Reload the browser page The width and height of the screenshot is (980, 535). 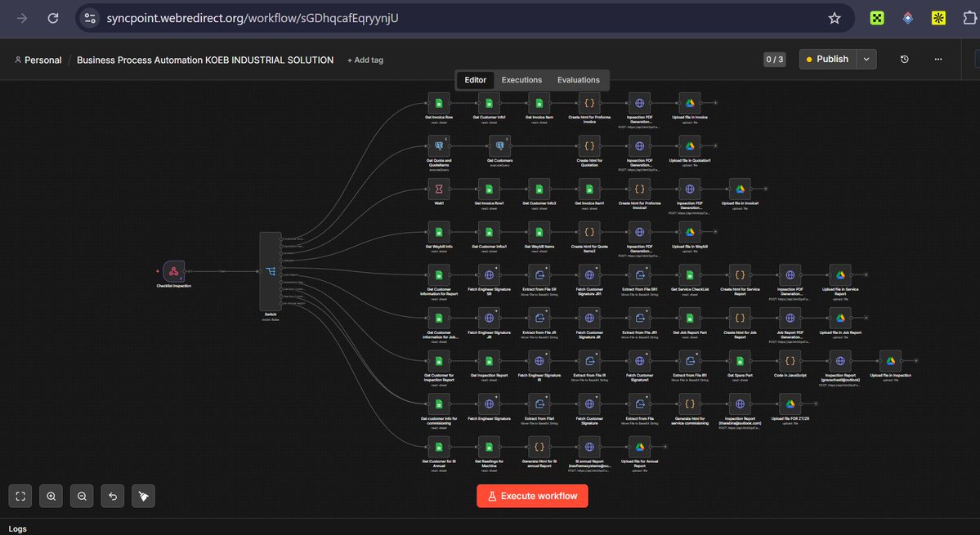pyautogui.click(x=53, y=18)
